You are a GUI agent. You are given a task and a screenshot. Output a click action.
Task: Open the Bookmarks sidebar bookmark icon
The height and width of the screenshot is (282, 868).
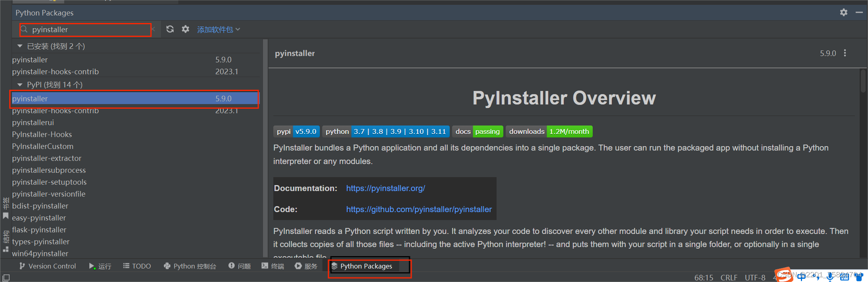click(x=6, y=216)
